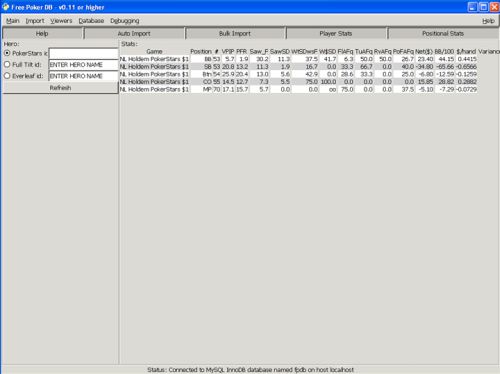
Task: Open the Viewers menu
Action: [61, 21]
